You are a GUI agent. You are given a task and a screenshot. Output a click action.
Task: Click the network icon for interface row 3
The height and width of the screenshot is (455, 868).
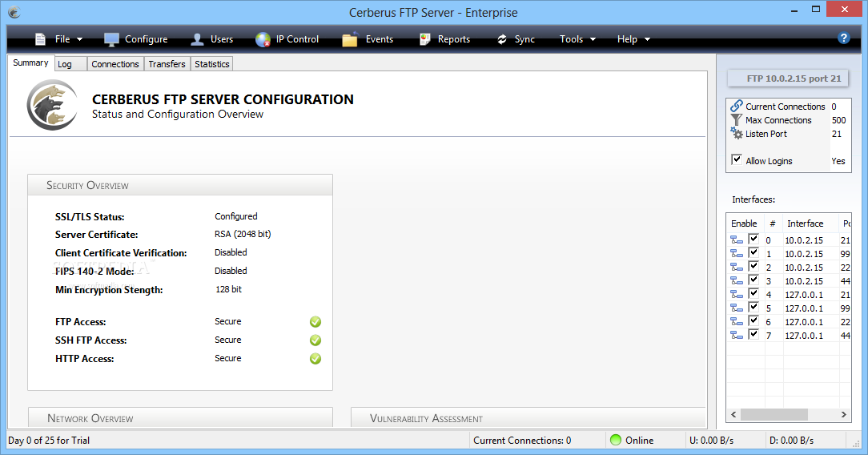(x=737, y=280)
